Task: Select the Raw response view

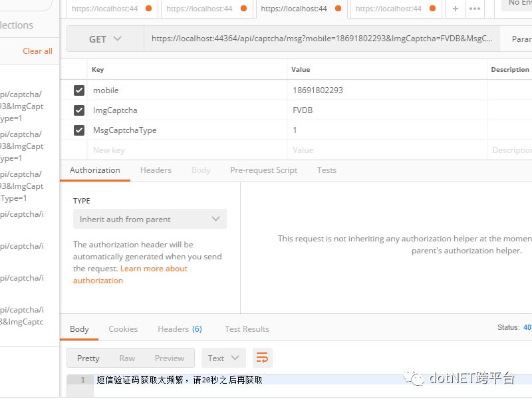Action: tap(127, 358)
